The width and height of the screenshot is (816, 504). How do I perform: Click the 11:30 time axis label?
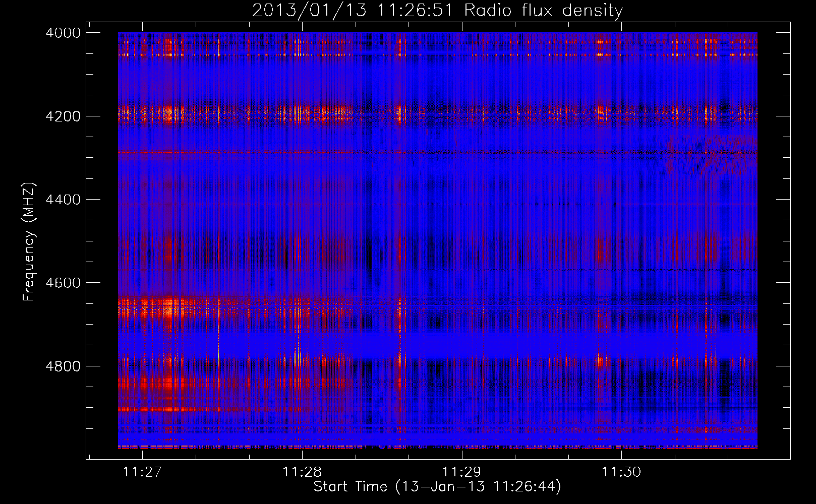pos(621,472)
